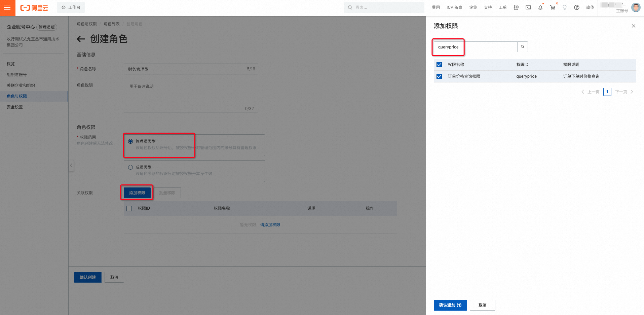Open the 工单 menu

click(503, 7)
